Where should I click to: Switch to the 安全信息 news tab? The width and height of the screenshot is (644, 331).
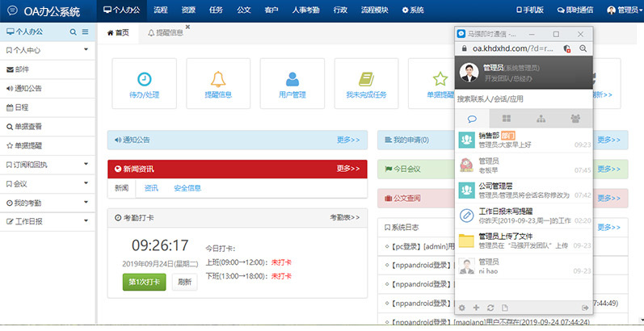(x=187, y=188)
